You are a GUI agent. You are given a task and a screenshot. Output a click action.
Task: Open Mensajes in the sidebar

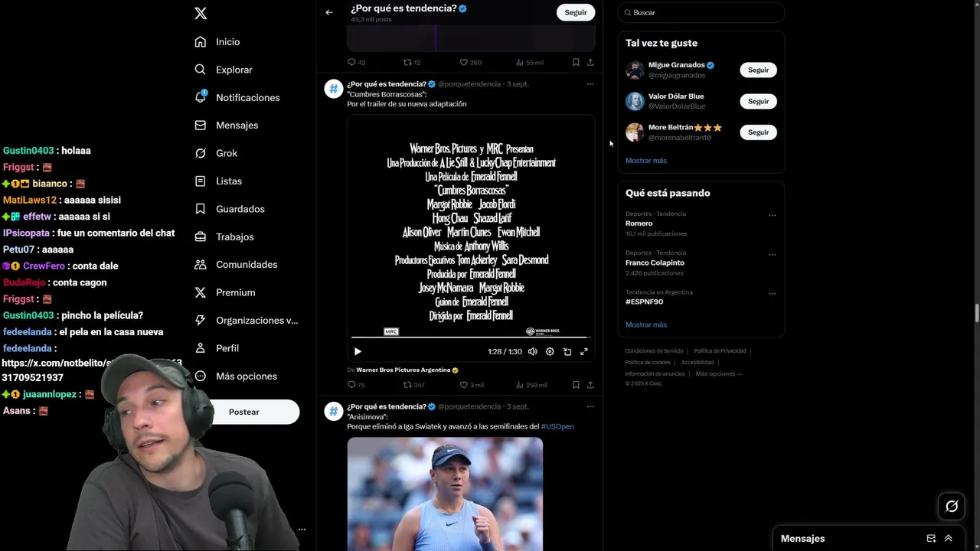[x=227, y=126]
